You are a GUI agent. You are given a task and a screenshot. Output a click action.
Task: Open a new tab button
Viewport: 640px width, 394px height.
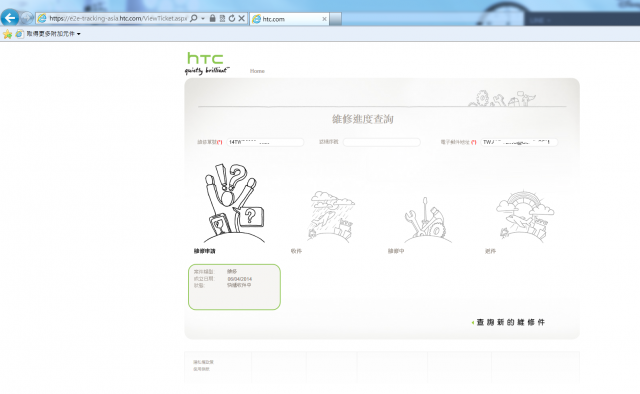[336, 19]
